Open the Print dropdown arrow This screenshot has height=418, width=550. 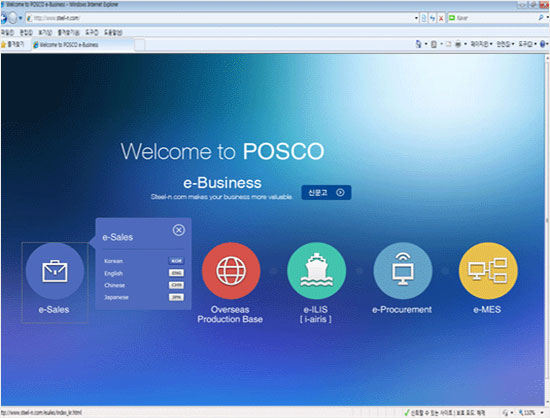465,44
